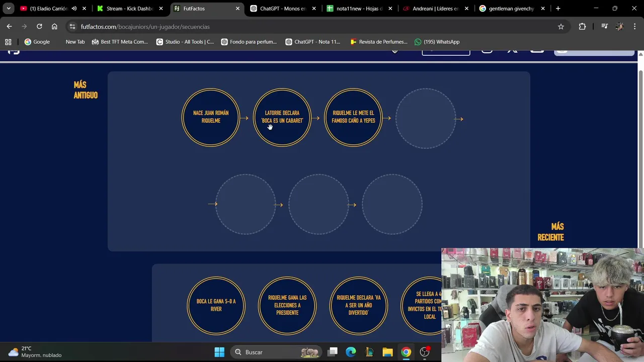Open the Revista de Perfumes bookmark
This screenshot has width=644, height=362.
point(379,42)
